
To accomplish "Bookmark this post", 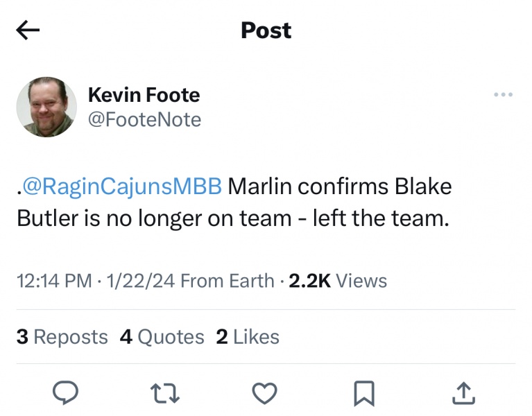I will coord(363,393).
